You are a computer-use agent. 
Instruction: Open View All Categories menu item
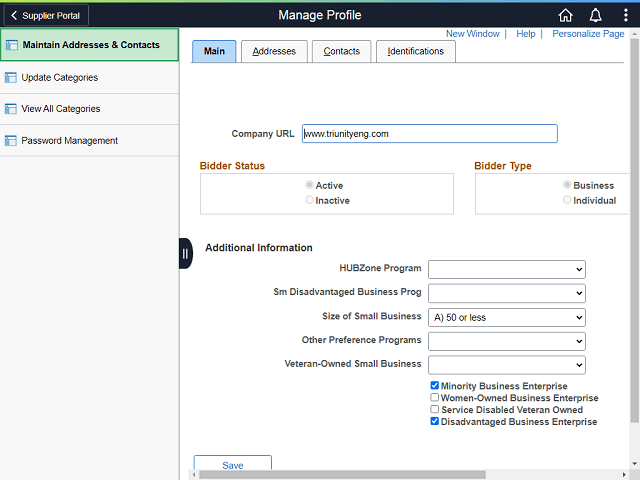[89, 109]
